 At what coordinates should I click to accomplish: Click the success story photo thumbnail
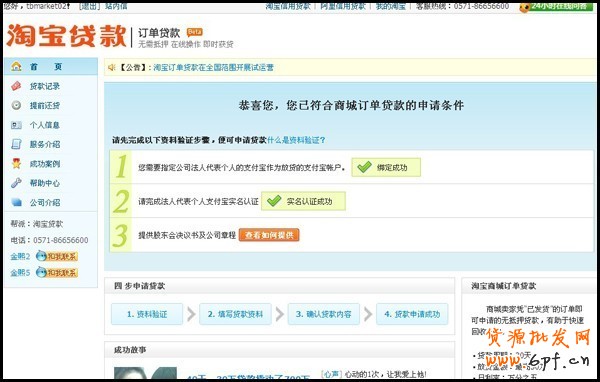point(145,373)
